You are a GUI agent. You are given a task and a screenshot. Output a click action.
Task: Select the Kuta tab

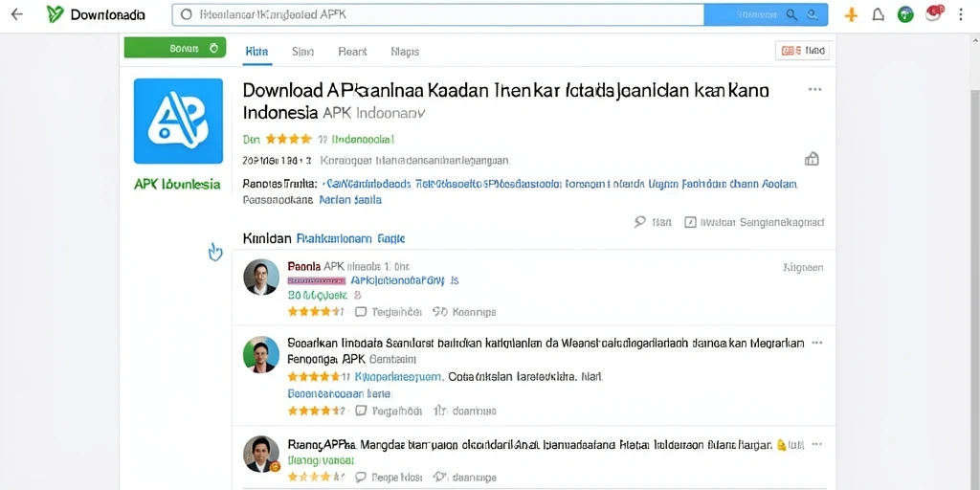[256, 52]
